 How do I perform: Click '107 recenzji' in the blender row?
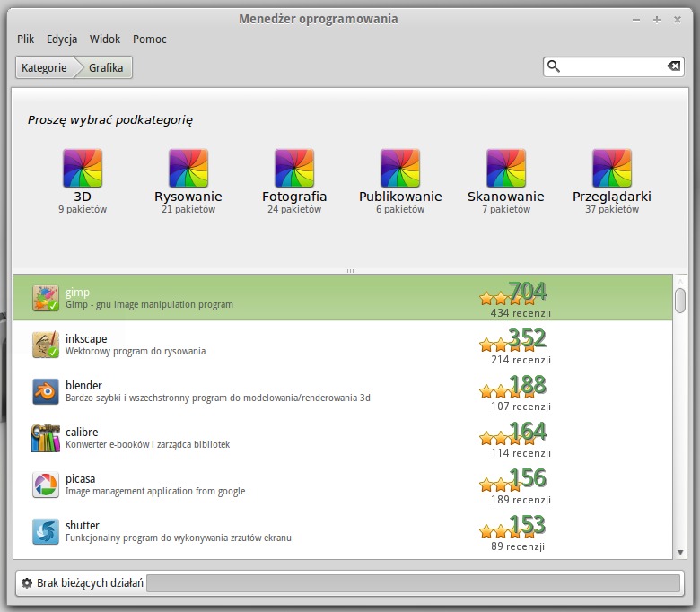521,407
